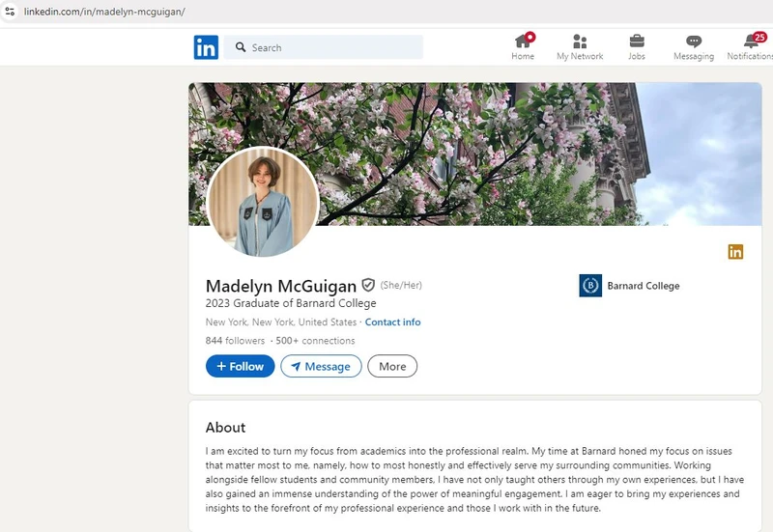
Task: Click the (She/Her) pronoun text
Action: (401, 285)
